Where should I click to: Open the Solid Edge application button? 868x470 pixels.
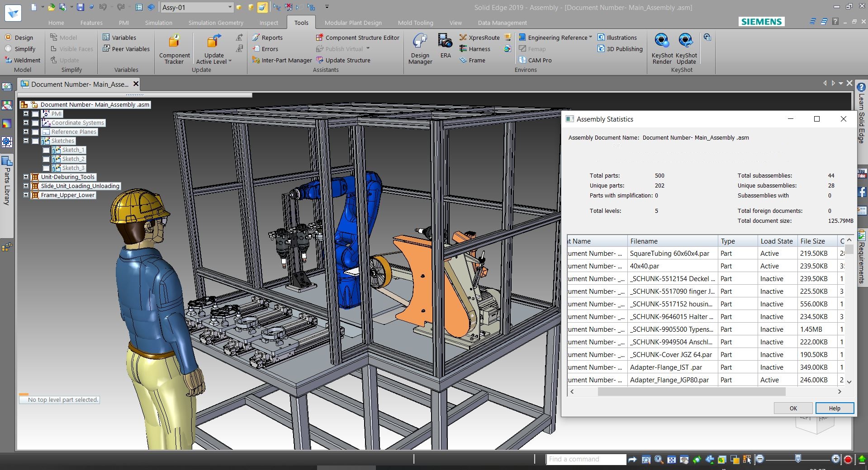click(x=13, y=13)
